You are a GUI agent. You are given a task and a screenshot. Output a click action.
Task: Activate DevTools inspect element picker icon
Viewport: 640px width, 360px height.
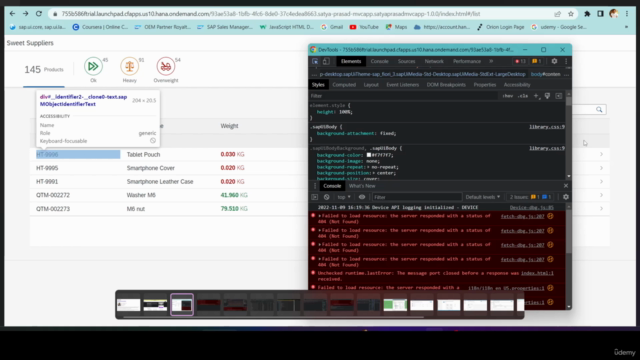click(x=315, y=61)
